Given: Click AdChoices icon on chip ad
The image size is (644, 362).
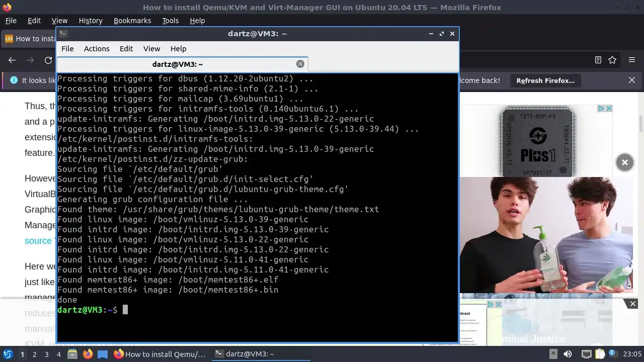Looking at the screenshot, I should point(601,109).
